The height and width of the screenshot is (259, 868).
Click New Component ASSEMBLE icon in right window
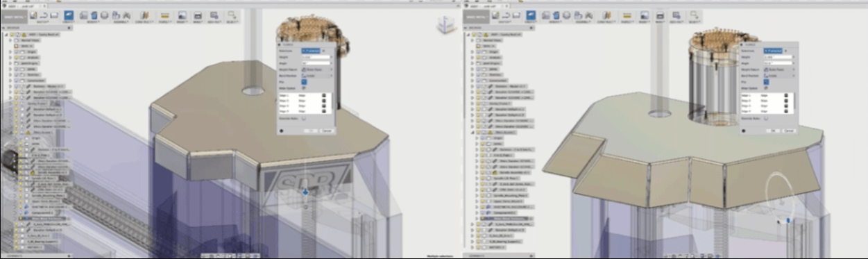(x=578, y=15)
